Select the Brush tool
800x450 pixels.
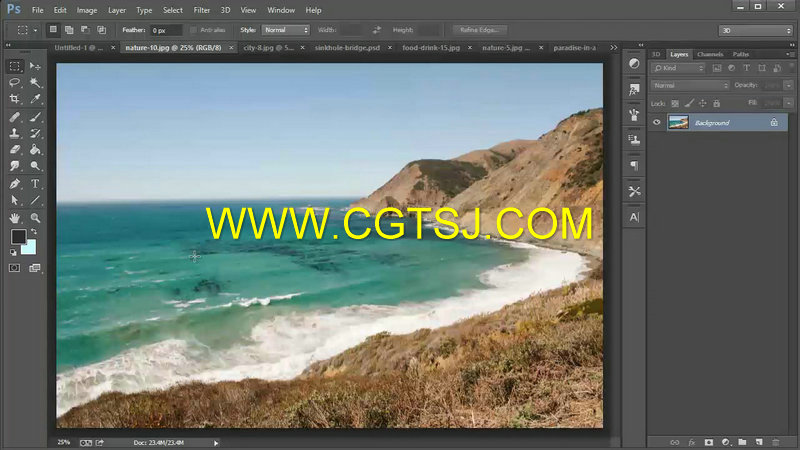pyautogui.click(x=35, y=117)
